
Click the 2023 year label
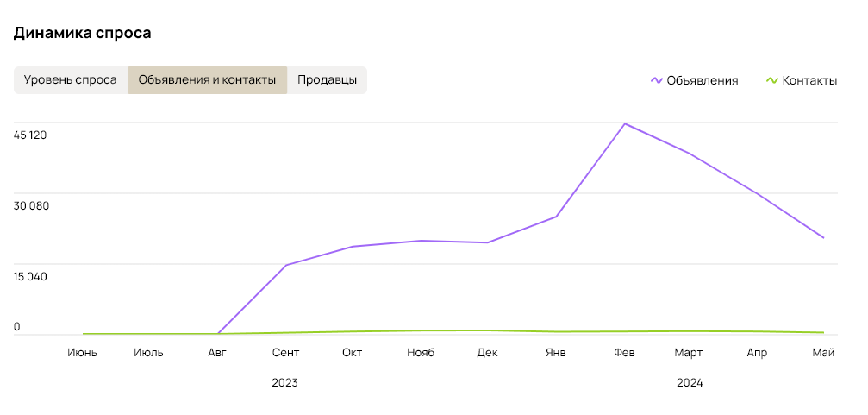284,382
